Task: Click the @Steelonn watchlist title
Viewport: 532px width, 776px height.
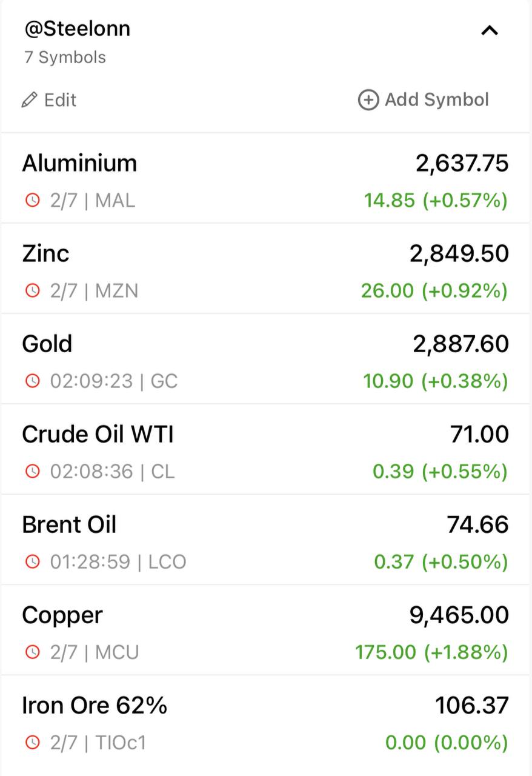Action: pos(77,28)
